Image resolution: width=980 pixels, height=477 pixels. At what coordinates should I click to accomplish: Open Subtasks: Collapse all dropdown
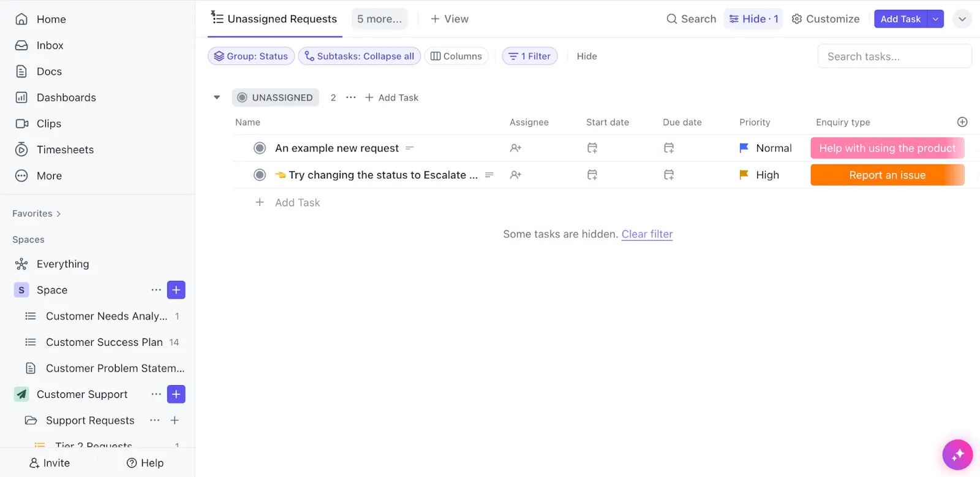[x=360, y=56]
